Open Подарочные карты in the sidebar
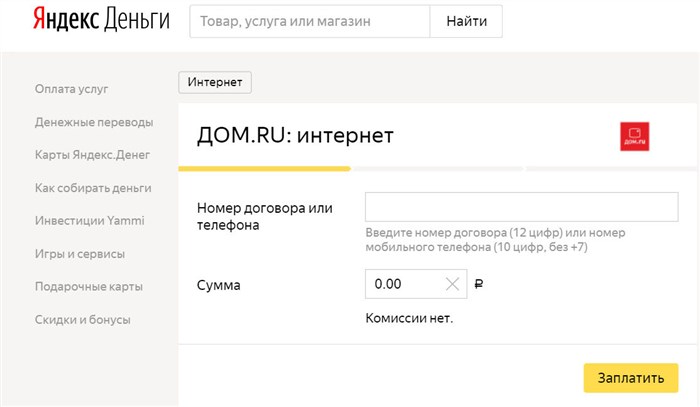The width and height of the screenshot is (700, 407). (89, 286)
